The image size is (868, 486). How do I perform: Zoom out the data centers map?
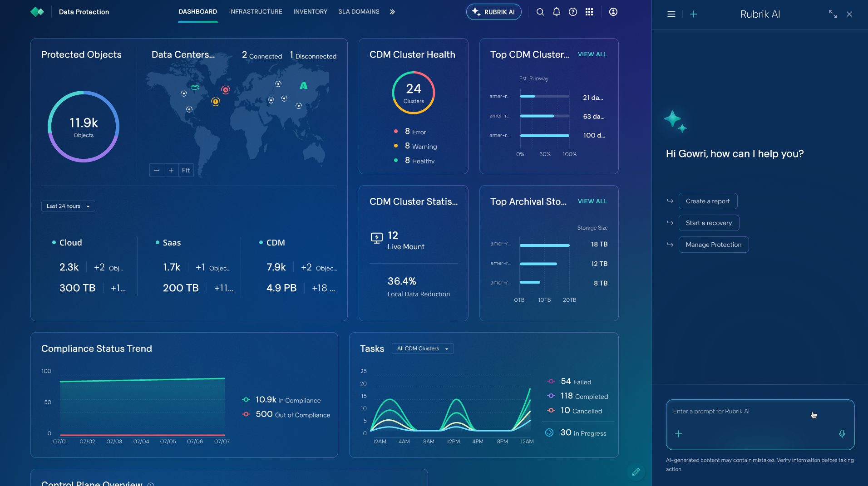pyautogui.click(x=157, y=170)
